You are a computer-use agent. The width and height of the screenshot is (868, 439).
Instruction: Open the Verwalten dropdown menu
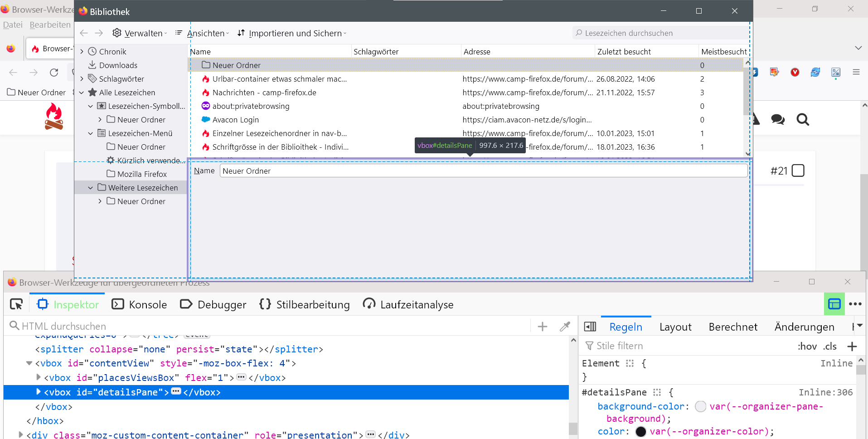pos(140,33)
